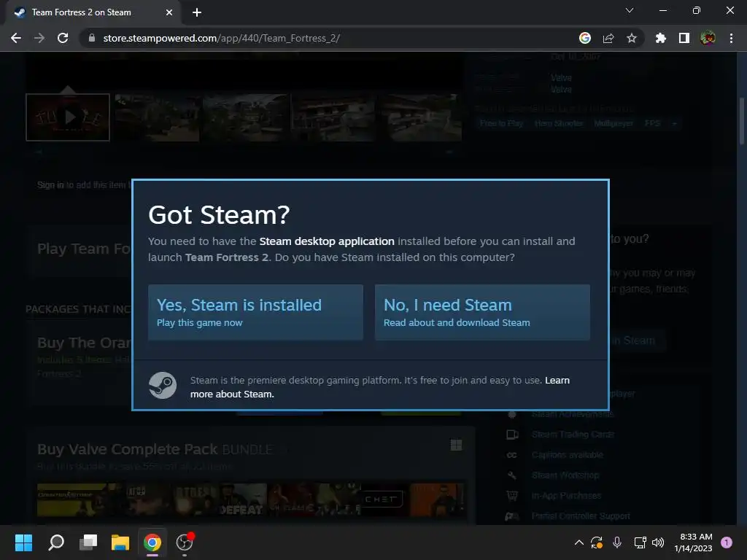This screenshot has width=747, height=560.
Task: Click the sync update tray icon
Action: (x=597, y=542)
